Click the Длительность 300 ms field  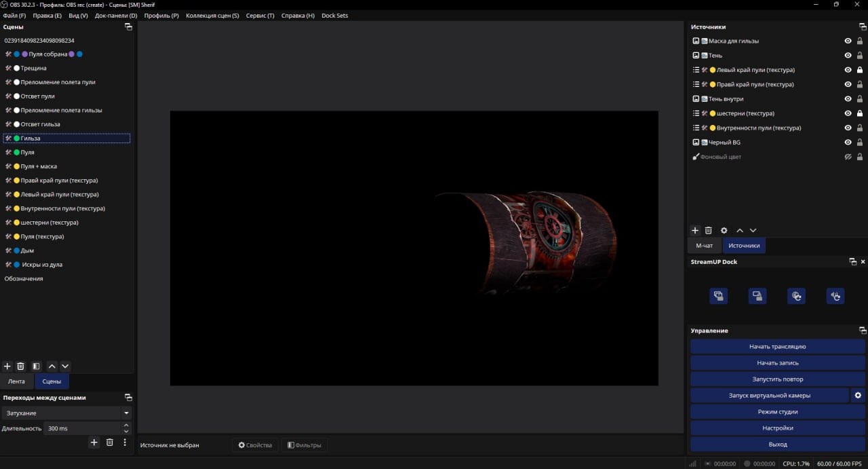(x=80, y=428)
